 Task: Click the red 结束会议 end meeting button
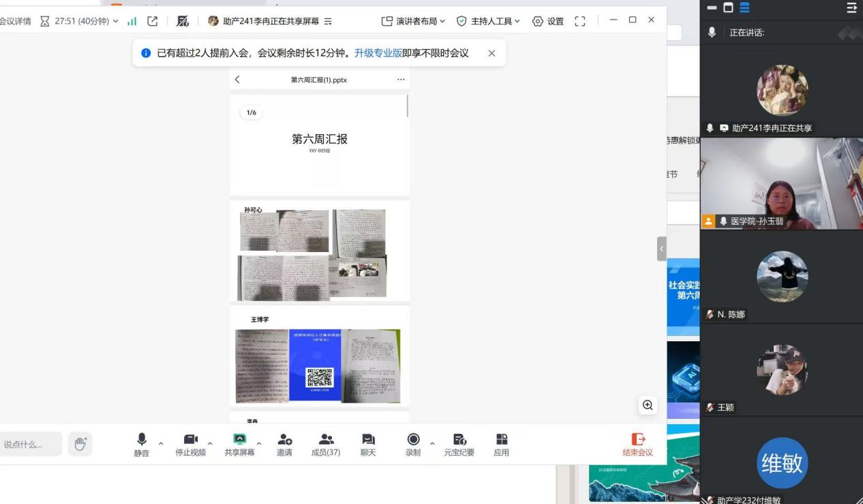click(x=637, y=445)
